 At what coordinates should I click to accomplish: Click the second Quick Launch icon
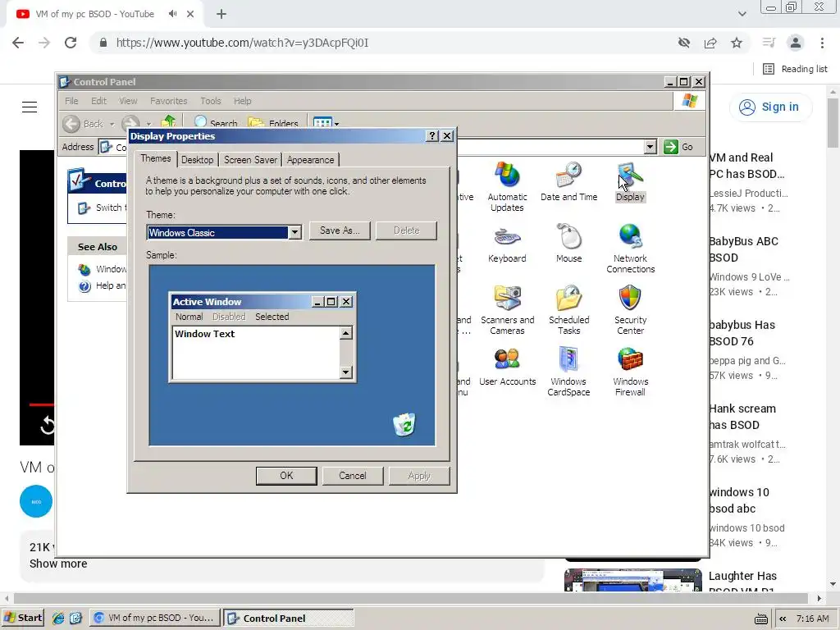(75, 618)
